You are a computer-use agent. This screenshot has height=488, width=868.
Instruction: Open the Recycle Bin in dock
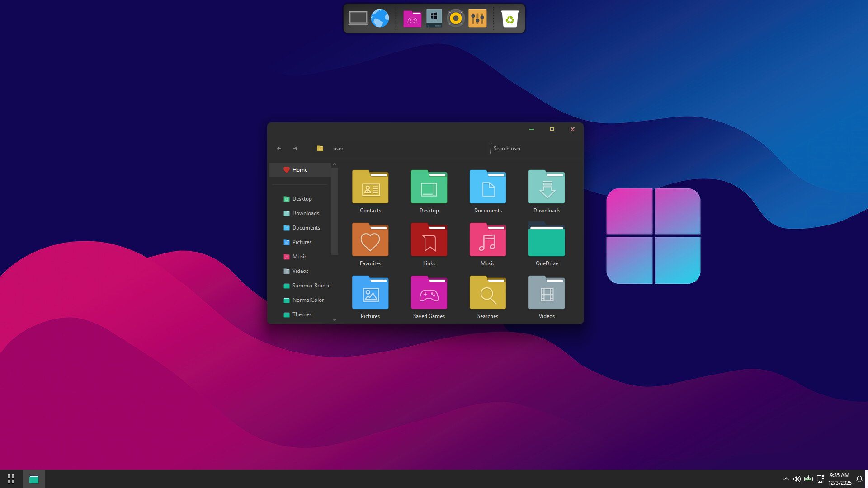click(509, 19)
